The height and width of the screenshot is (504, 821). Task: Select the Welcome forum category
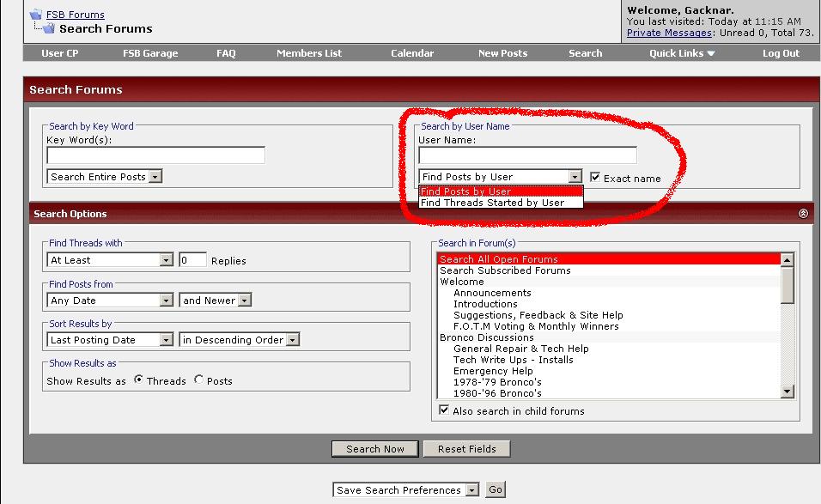point(609,282)
